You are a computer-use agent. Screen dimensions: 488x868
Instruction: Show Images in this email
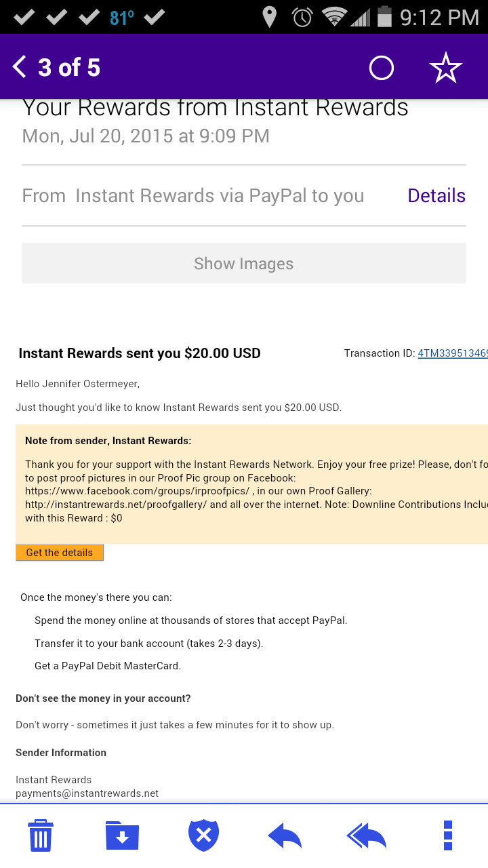244,263
